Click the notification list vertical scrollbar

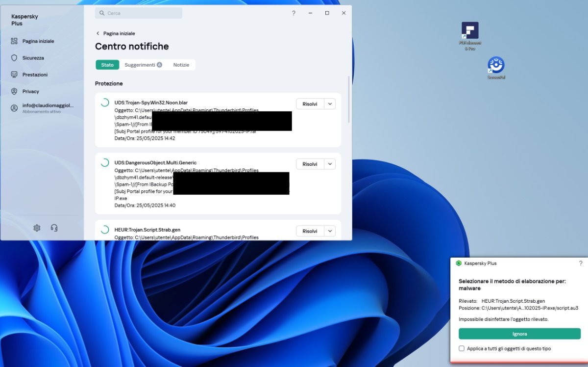pos(349,99)
